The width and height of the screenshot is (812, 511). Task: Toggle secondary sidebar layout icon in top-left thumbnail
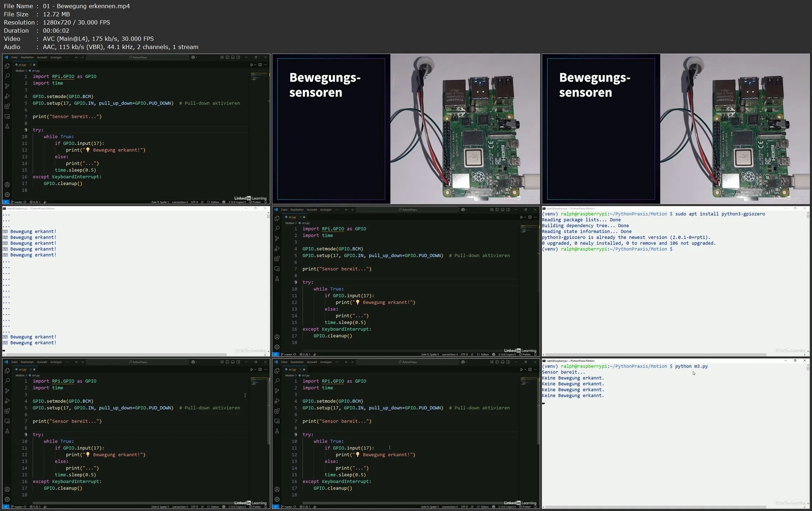click(x=238, y=57)
